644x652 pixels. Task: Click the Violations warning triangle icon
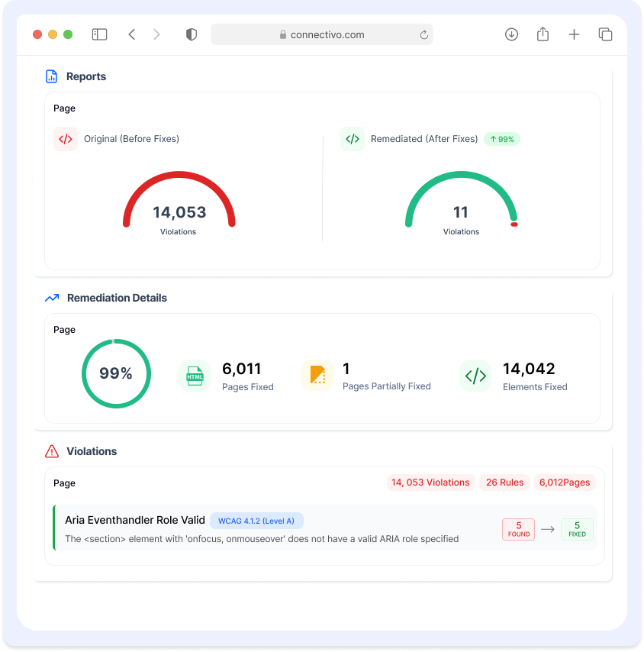click(51, 451)
